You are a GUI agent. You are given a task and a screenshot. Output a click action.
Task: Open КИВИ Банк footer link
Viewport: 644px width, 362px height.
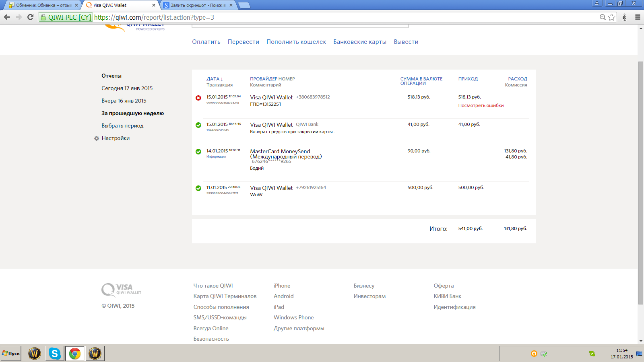point(447,296)
